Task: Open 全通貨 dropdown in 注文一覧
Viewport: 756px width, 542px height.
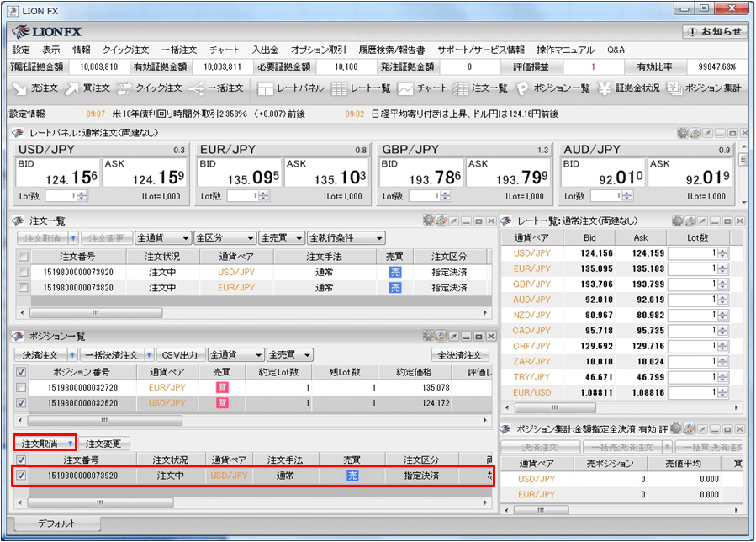Action: pyautogui.click(x=163, y=238)
